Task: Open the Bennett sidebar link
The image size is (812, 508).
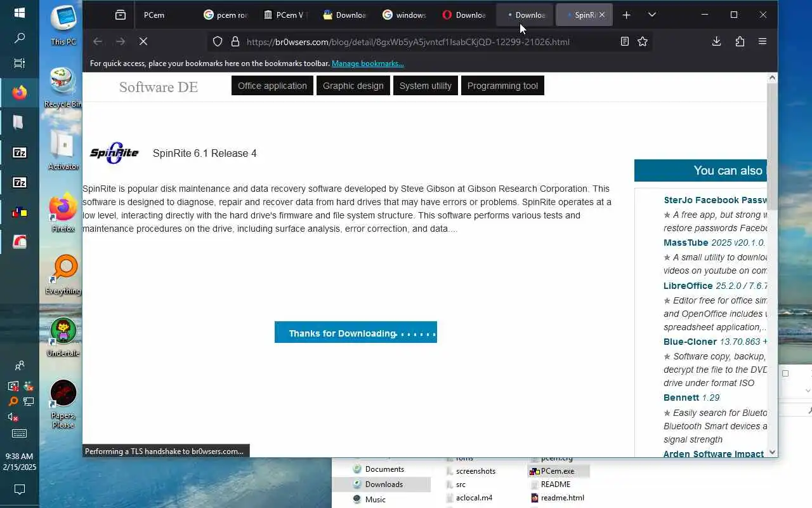Action: click(x=681, y=398)
